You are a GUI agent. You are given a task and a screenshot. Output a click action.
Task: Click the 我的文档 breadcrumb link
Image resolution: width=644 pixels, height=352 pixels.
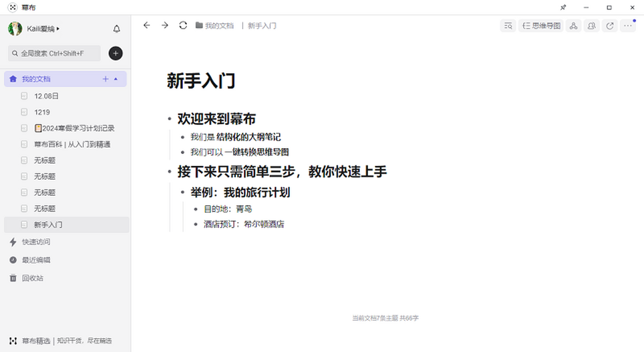pyautogui.click(x=219, y=26)
